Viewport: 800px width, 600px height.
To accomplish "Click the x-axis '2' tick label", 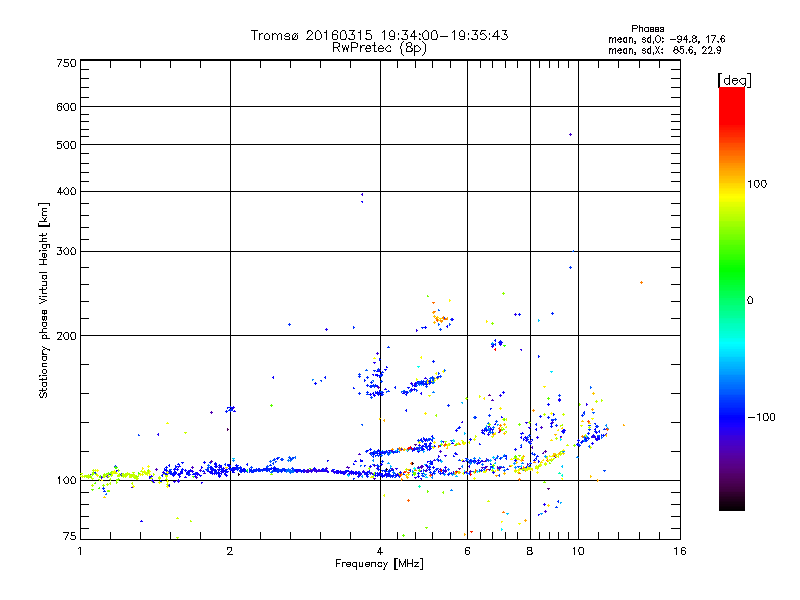I will [x=230, y=551].
